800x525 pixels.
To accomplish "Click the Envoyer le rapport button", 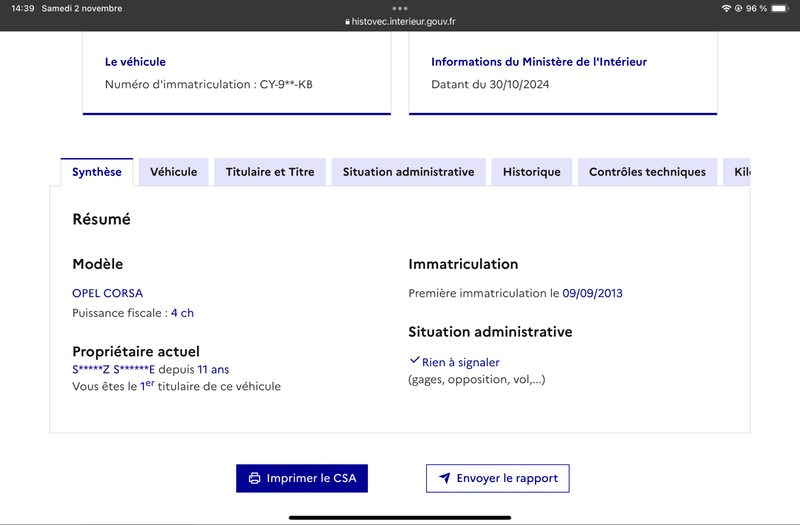I will 497,478.
